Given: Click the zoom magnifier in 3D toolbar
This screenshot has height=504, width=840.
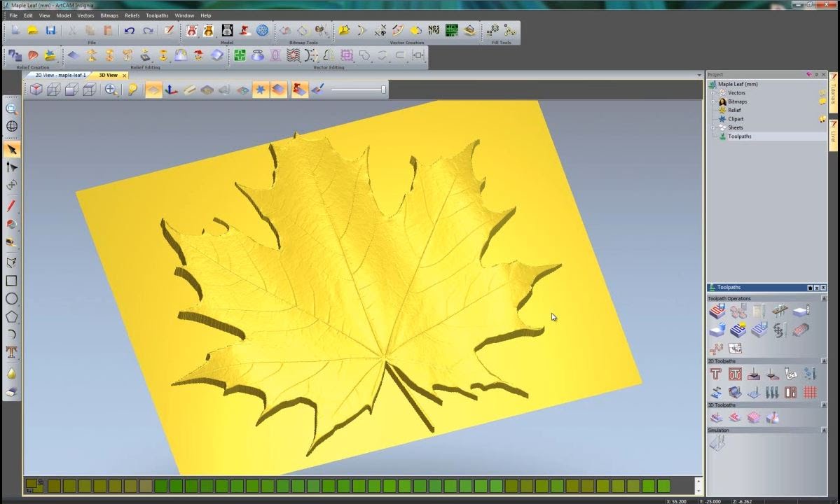Looking at the screenshot, I should pyautogui.click(x=111, y=90).
